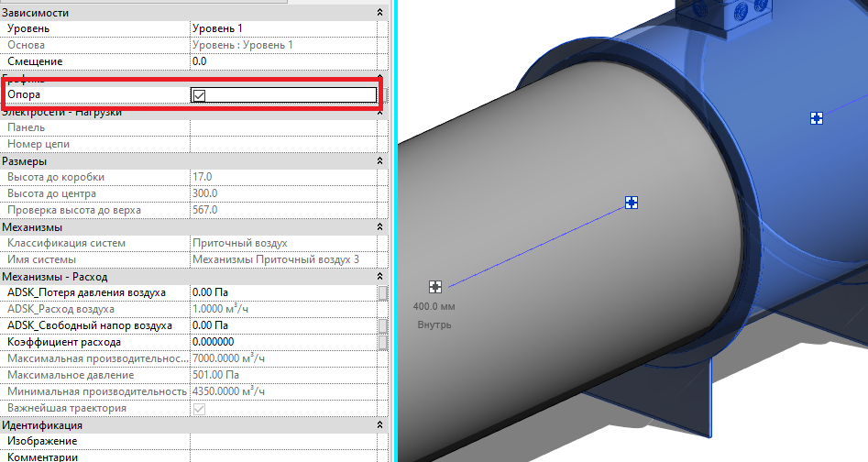Toggle the Опора checkbox
The width and height of the screenshot is (868, 462).
click(x=199, y=95)
